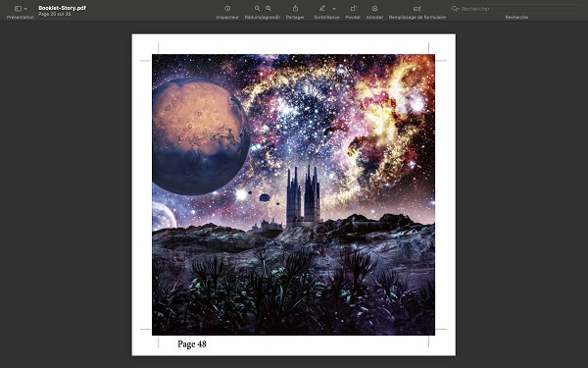Zoom out with the minus magnifier
The width and height of the screenshot is (588, 368).
[x=257, y=8]
